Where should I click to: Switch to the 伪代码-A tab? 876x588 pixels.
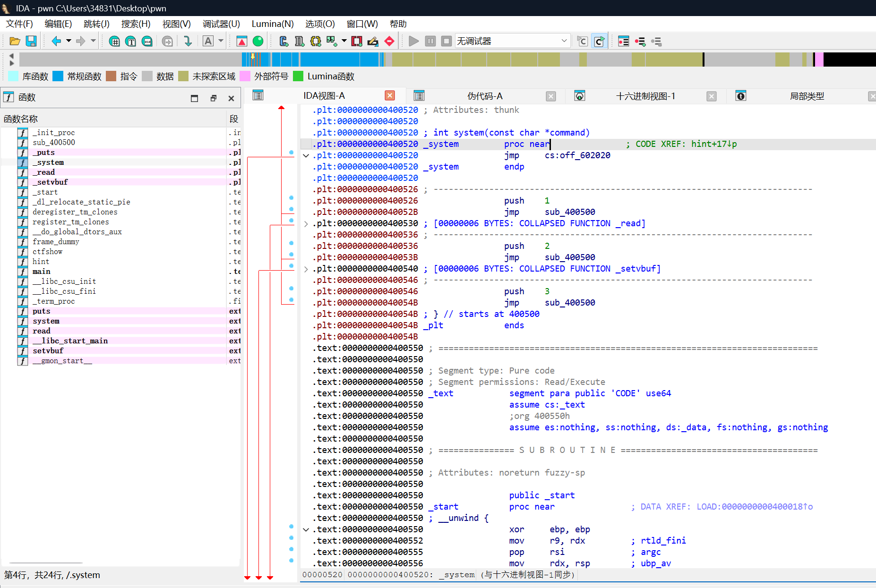pos(485,96)
